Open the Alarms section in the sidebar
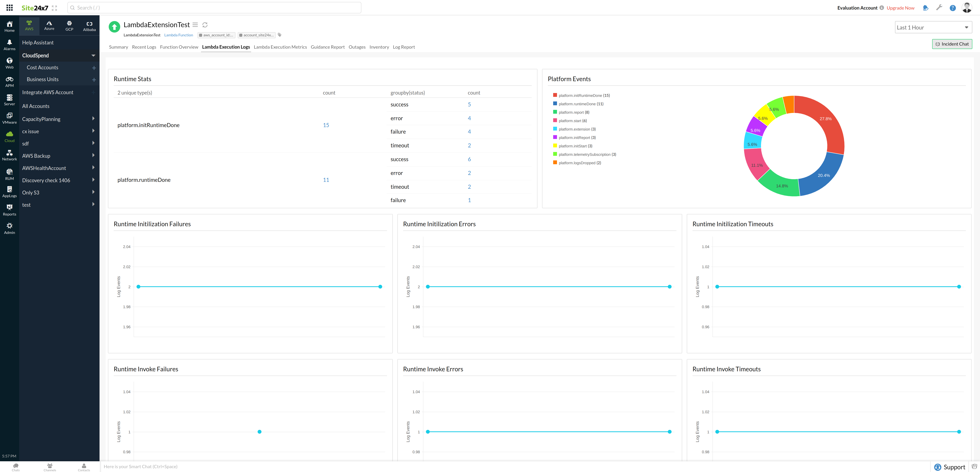The image size is (980, 472). tap(9, 44)
